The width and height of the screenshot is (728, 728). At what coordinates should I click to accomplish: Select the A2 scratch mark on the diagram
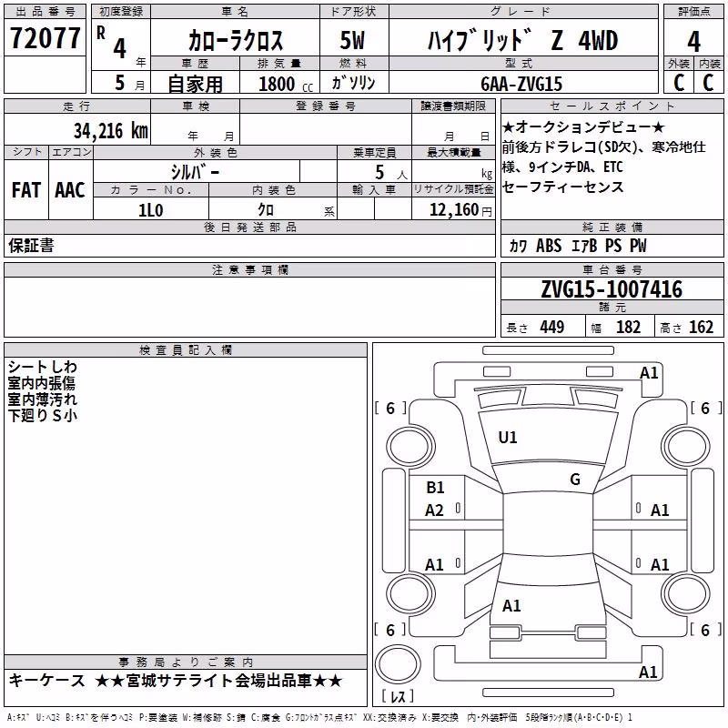(435, 511)
